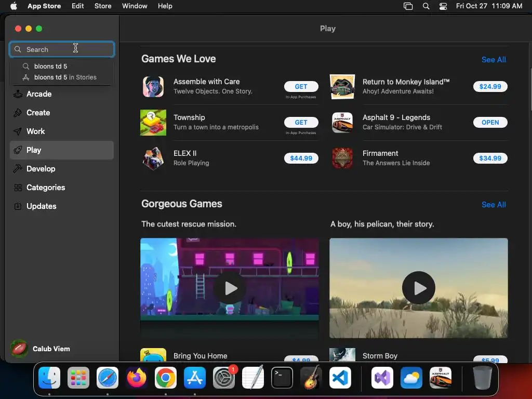The height and width of the screenshot is (399, 532).
Task: Open the Arcade section in sidebar
Action: 61,94
